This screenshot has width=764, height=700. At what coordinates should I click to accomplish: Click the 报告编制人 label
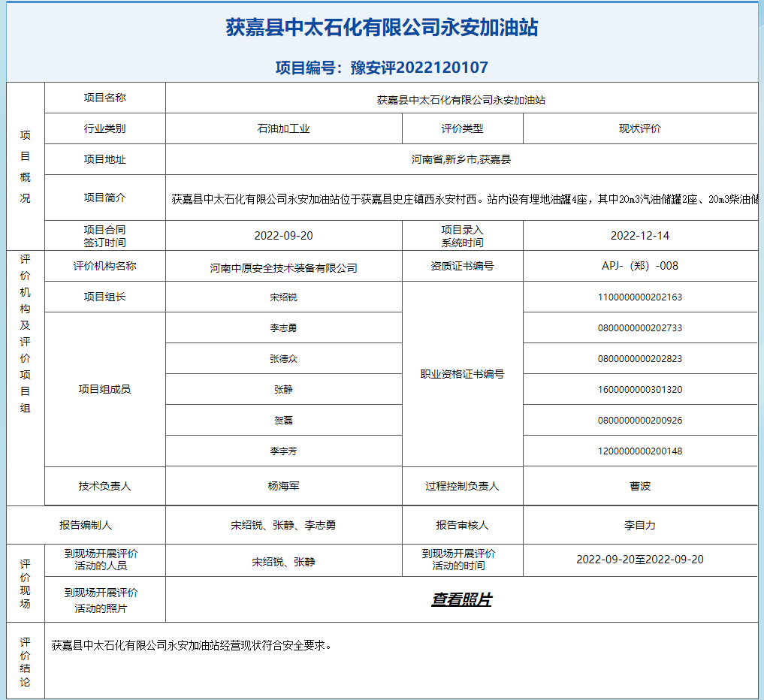[x=86, y=525]
